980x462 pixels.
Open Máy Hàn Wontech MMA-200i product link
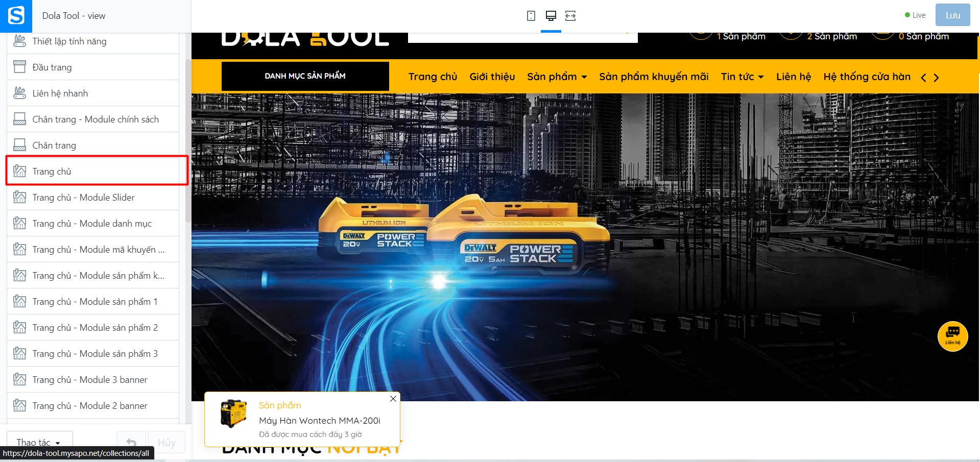[x=320, y=421]
